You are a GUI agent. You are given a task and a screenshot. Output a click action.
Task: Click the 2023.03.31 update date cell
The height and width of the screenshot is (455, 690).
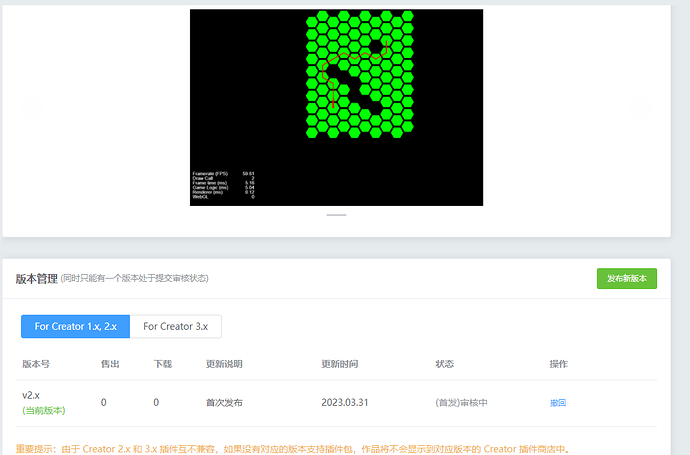pyautogui.click(x=345, y=403)
